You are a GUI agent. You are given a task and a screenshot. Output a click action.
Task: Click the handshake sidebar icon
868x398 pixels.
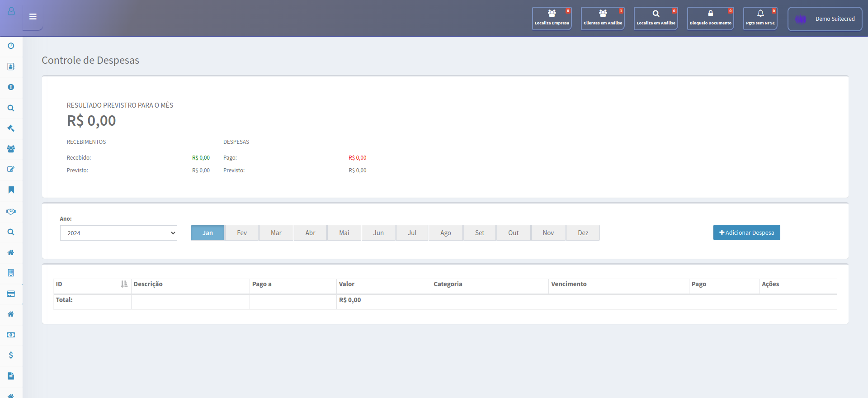point(11,211)
